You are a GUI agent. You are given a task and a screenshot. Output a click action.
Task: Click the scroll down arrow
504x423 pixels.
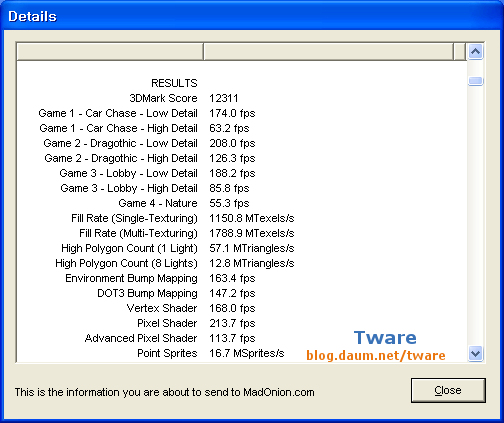click(x=475, y=353)
